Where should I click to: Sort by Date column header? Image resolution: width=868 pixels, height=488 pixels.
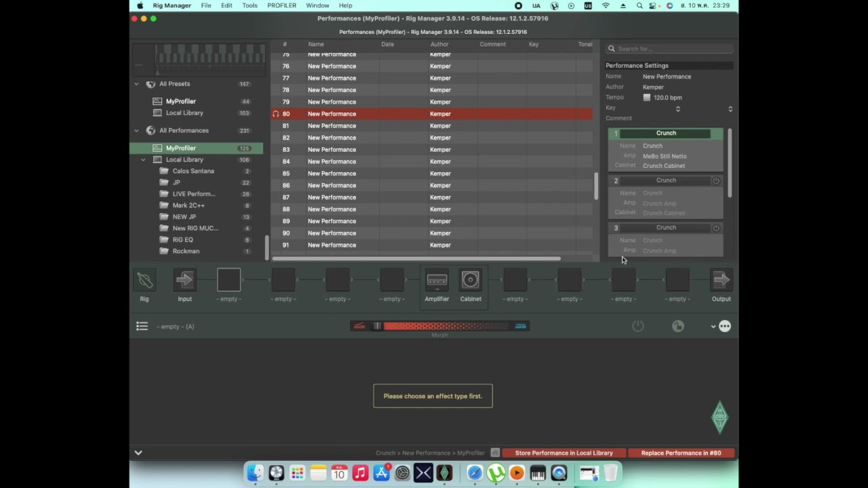pos(387,44)
